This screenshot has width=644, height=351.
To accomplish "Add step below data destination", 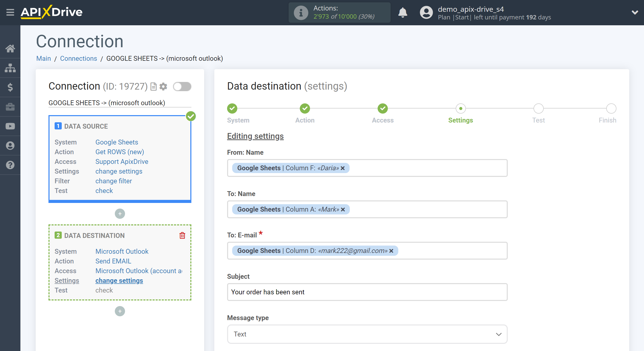I will 120,311.
